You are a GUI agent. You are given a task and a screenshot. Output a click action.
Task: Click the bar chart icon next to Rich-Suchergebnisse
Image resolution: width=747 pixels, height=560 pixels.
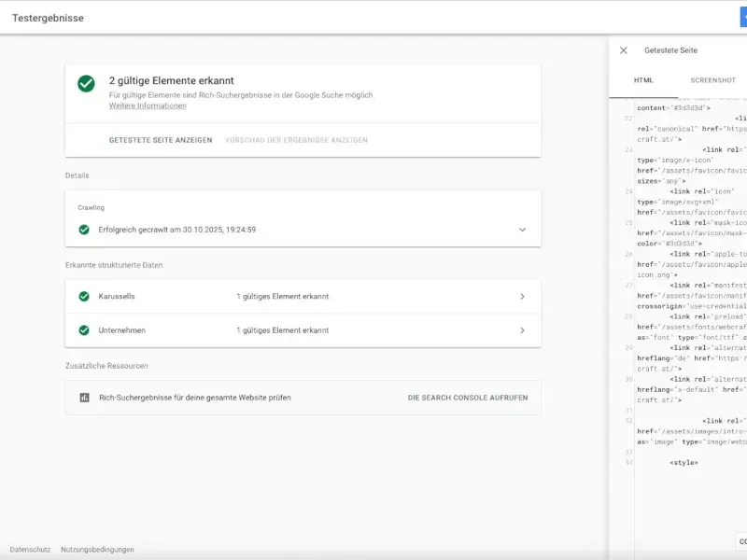(x=84, y=398)
